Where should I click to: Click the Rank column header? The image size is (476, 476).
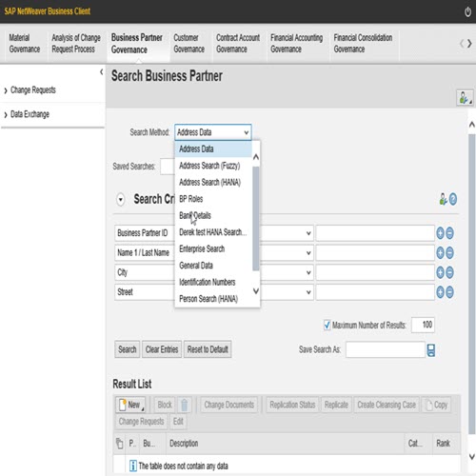tap(443, 444)
